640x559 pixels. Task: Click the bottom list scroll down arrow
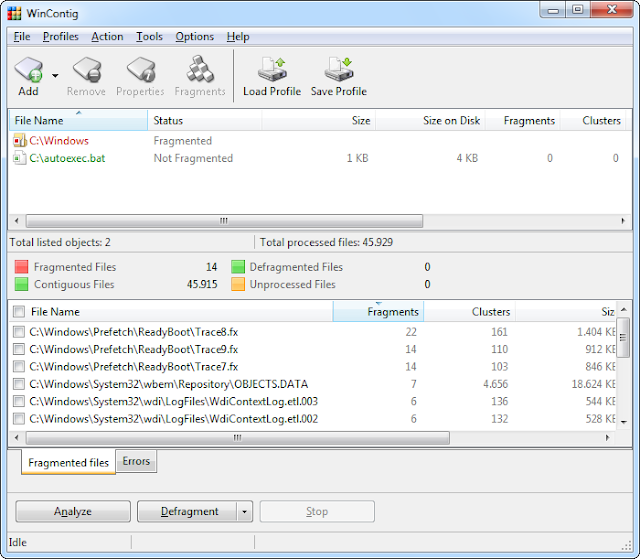tap(624, 422)
